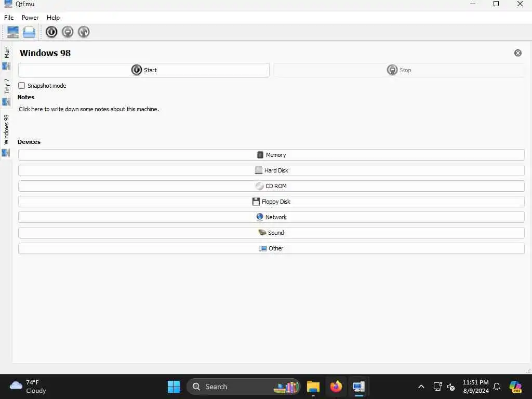Open the Help menu
This screenshot has height=399, width=532.
[53, 18]
